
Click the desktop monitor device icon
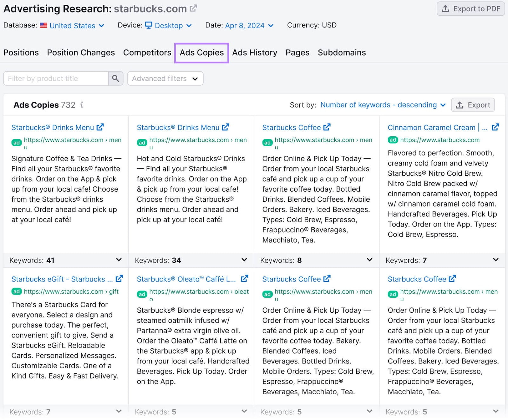coord(149,25)
